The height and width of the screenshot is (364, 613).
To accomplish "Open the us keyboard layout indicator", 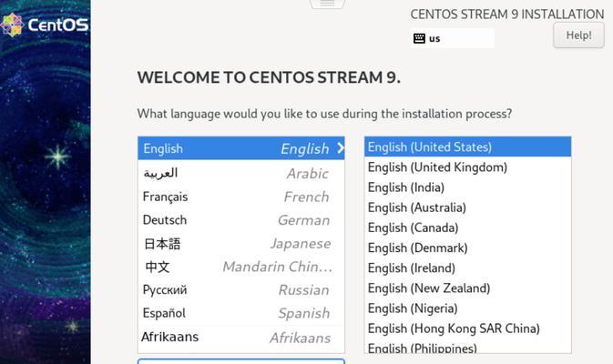I will [x=453, y=38].
